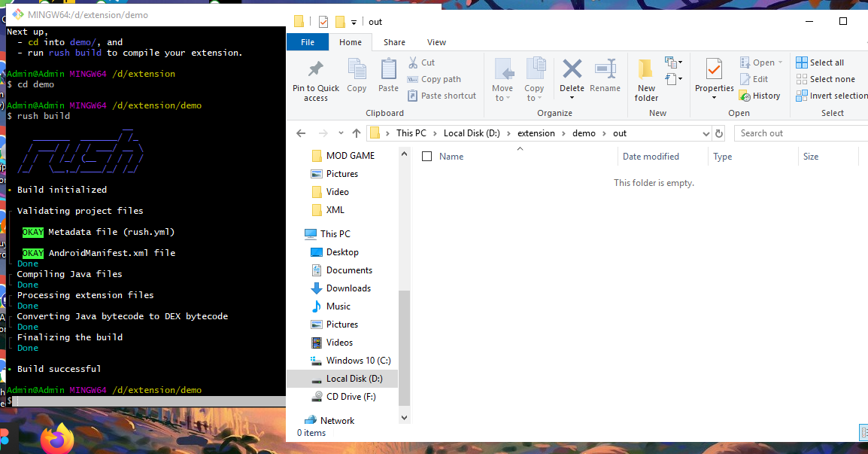
Task: Sort by the Name column header
Action: 451,157
